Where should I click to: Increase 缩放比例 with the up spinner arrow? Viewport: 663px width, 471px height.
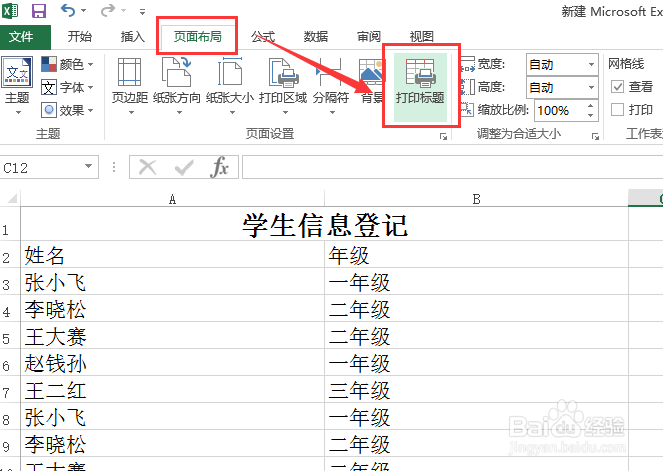click(591, 105)
